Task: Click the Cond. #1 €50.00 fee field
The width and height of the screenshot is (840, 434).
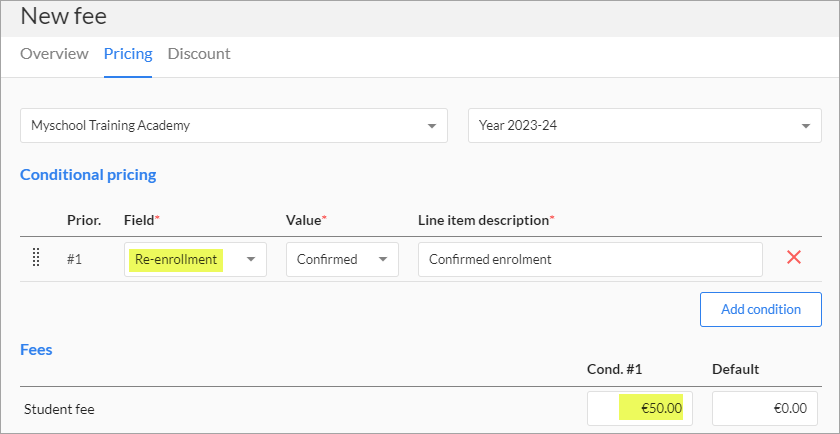Action: pyautogui.click(x=639, y=408)
